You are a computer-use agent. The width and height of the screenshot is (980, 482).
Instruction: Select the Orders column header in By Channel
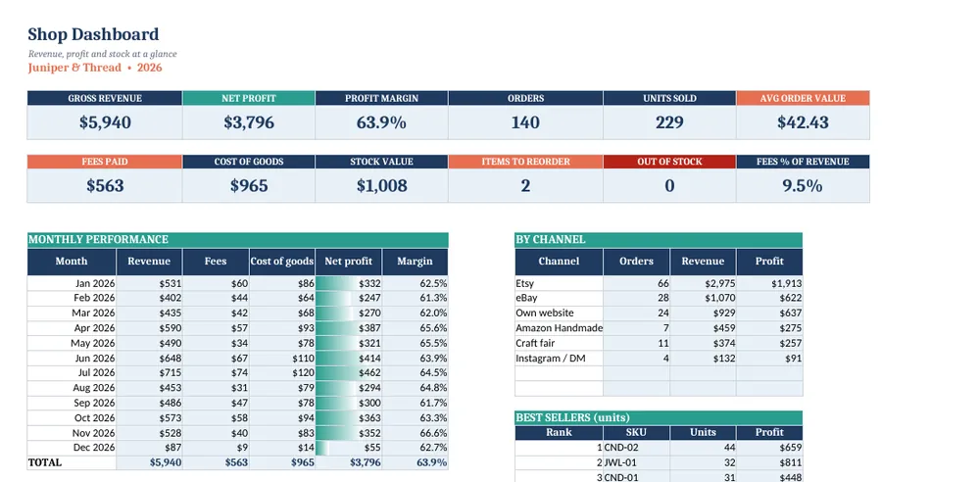coord(636,262)
